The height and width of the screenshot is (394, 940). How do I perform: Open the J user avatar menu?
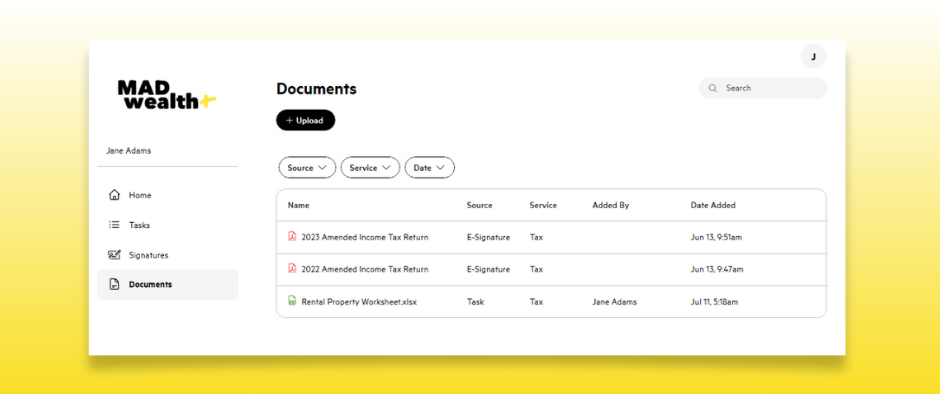[814, 56]
